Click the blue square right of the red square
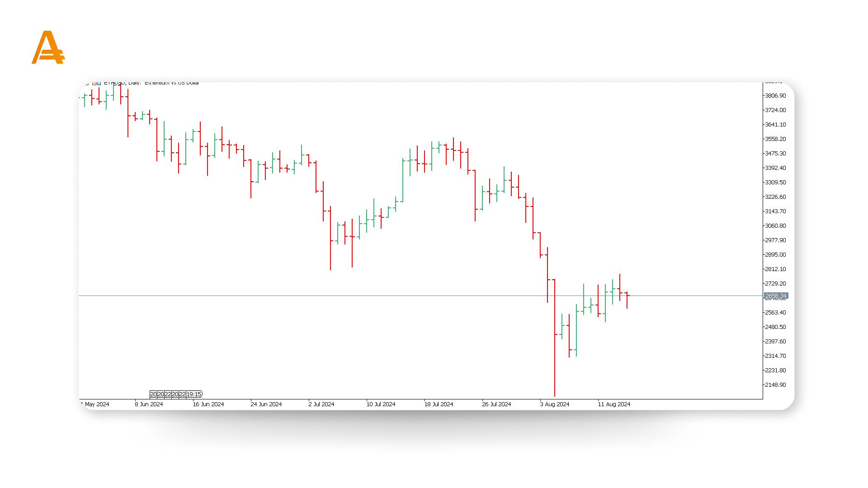The width and height of the screenshot is (868, 488). point(99,84)
